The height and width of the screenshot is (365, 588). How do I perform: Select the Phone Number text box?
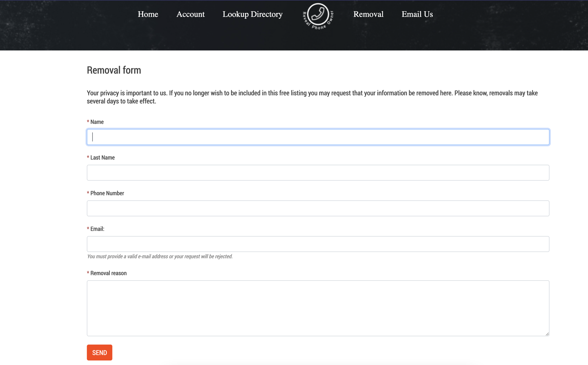click(x=318, y=208)
